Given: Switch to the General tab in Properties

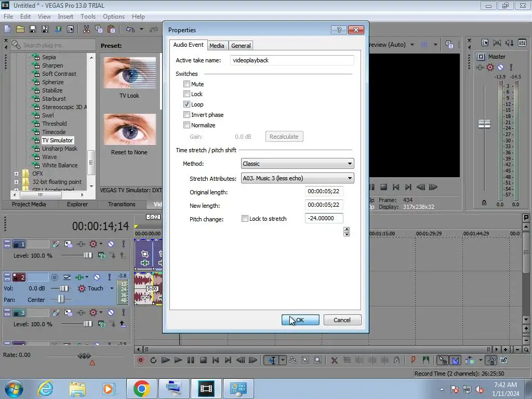Looking at the screenshot, I should pos(241,46).
